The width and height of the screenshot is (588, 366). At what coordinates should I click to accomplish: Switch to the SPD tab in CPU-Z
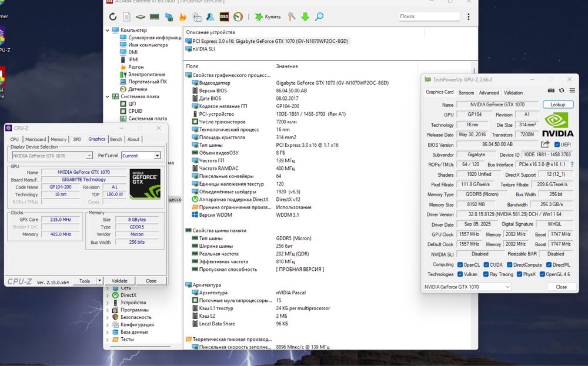[77, 139]
